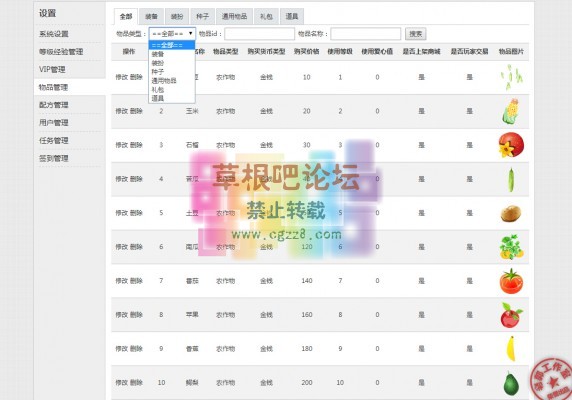Screen dimensions: 572x400
Task: Choose 种子 in the open dropdown list
Action: [x=172, y=72]
